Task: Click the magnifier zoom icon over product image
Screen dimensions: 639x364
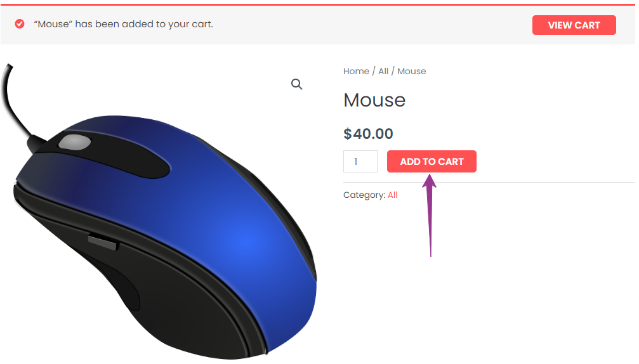Action: 297,84
